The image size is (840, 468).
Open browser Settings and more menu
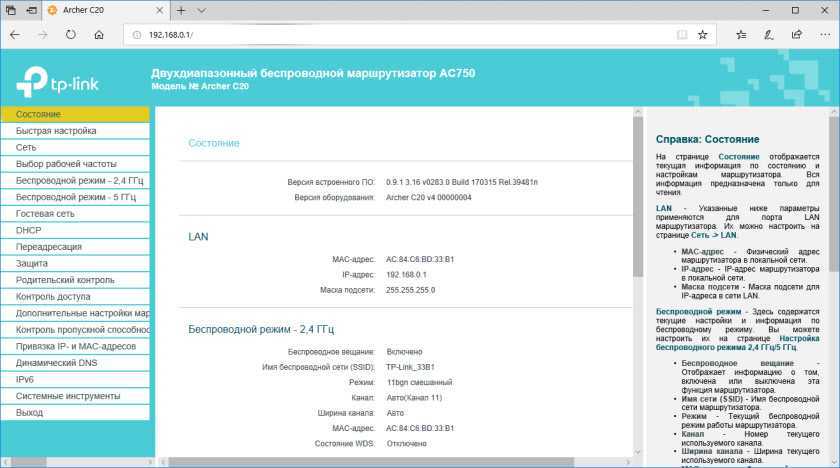(824, 34)
